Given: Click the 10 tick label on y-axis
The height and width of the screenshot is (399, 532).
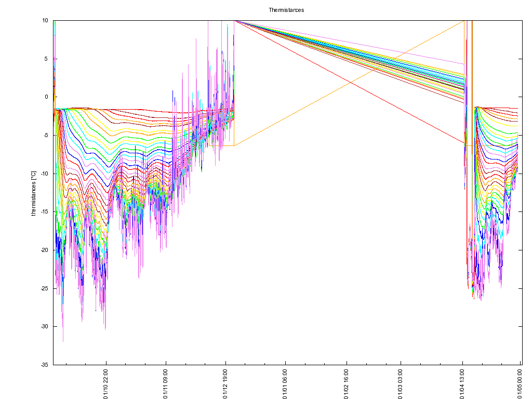Looking at the screenshot, I should pos(45,20).
